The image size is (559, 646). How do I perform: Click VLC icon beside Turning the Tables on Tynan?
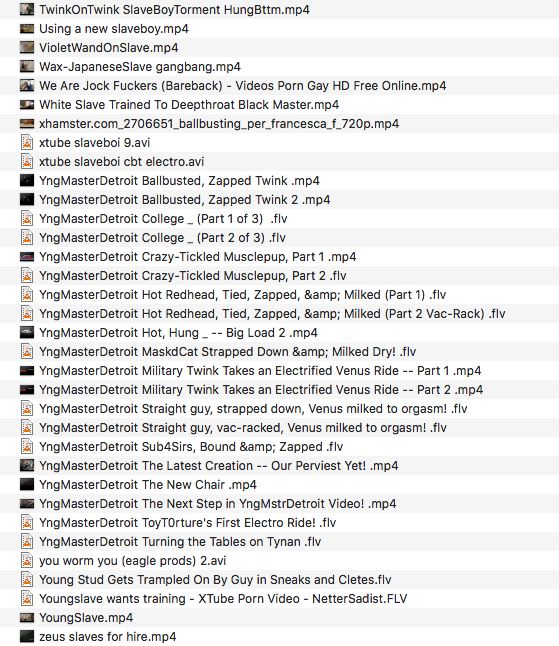(x=27, y=541)
